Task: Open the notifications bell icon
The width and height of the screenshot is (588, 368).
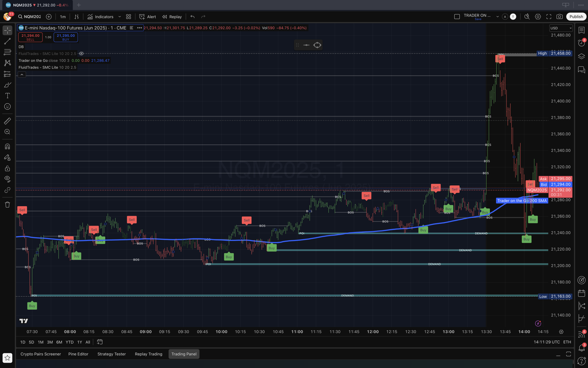Action: coord(581,348)
